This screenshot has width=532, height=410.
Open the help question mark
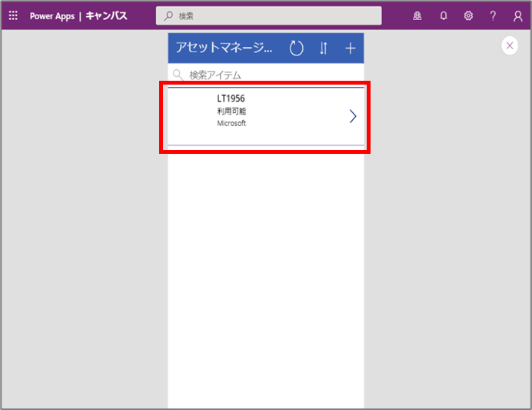493,15
